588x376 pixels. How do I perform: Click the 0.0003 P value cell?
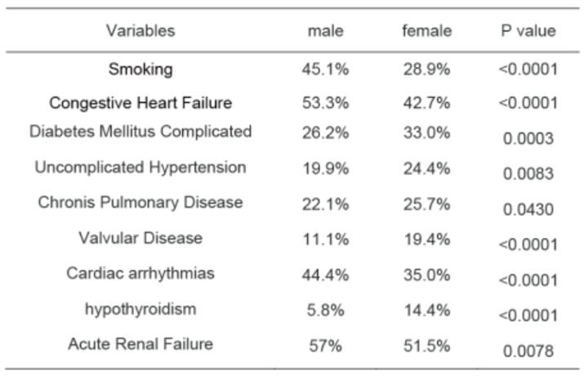point(528,139)
